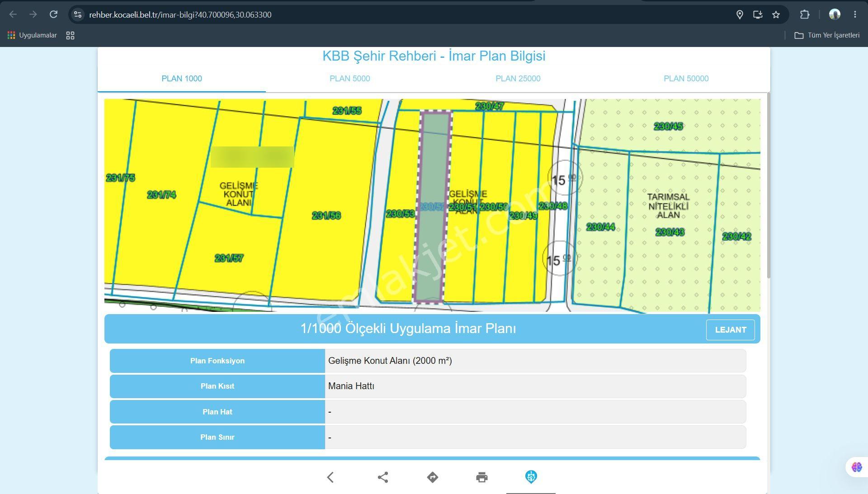Bookmark this page with star icon
This screenshot has width=868, height=494.
(x=776, y=14)
